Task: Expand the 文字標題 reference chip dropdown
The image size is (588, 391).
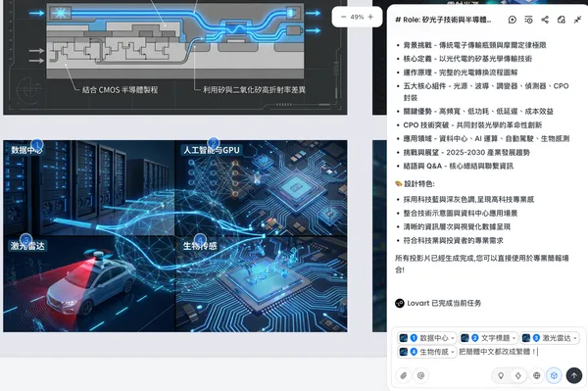Action: pos(514,338)
